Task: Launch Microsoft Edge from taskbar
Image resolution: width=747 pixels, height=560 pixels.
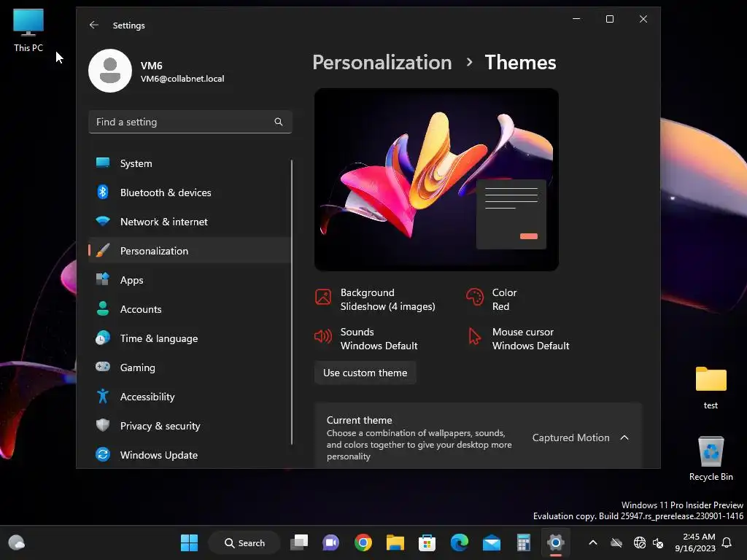Action: pyautogui.click(x=460, y=542)
